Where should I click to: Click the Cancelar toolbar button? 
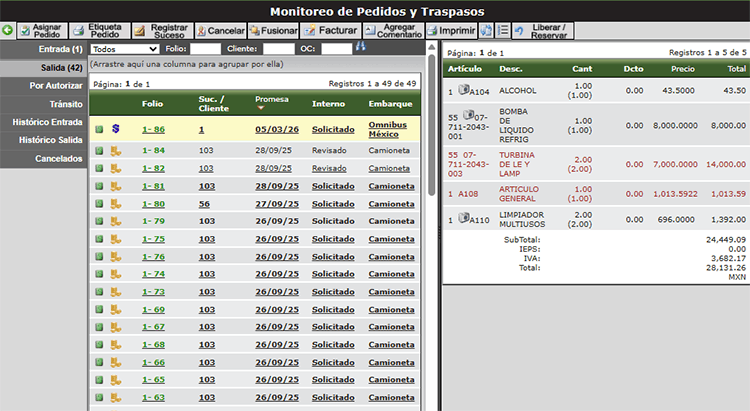221,31
